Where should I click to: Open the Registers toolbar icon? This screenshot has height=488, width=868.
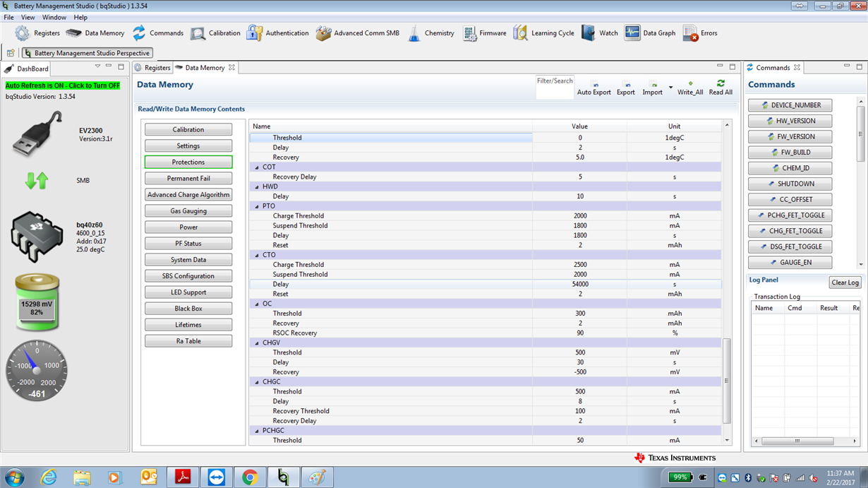[23, 33]
